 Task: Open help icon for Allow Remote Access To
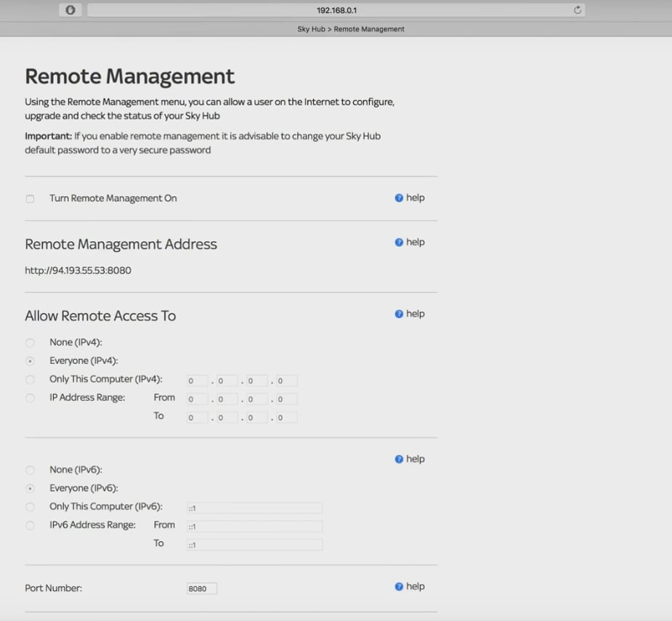click(399, 314)
